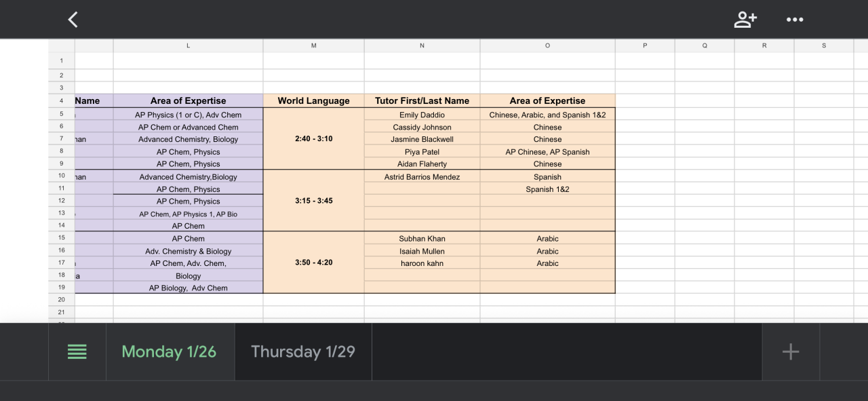The height and width of the screenshot is (401, 868).
Task: Select column M header
Action: [313, 45]
